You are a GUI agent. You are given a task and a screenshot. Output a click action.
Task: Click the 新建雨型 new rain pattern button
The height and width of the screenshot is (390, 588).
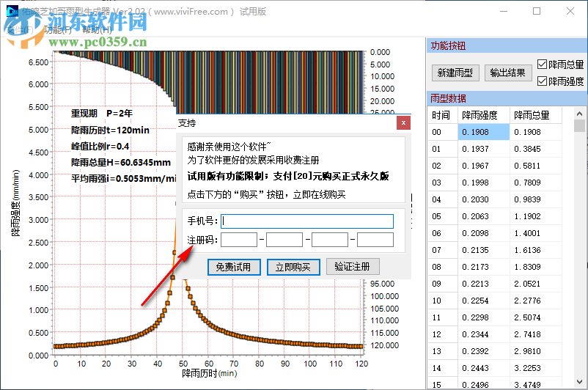(455, 73)
